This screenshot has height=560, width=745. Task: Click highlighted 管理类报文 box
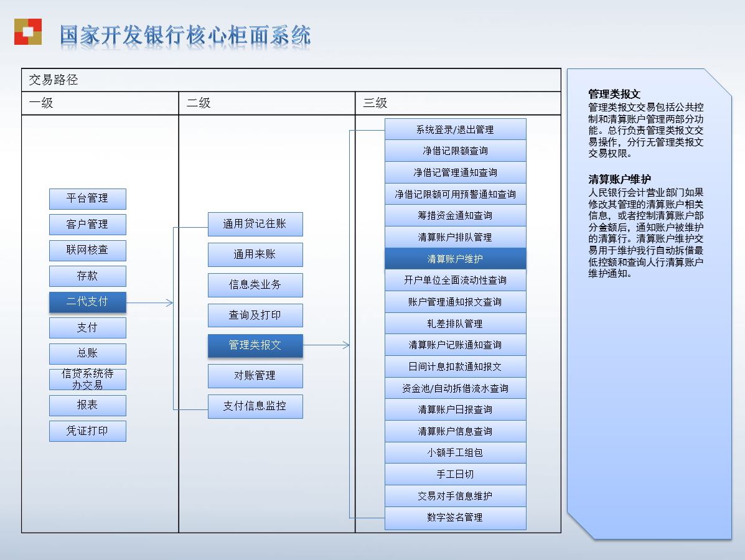(255, 345)
